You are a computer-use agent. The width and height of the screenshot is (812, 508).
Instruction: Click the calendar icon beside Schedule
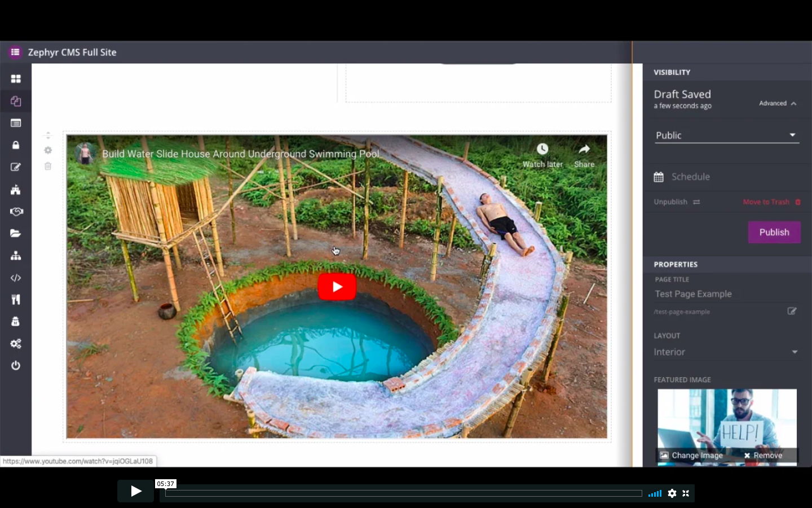pyautogui.click(x=659, y=177)
